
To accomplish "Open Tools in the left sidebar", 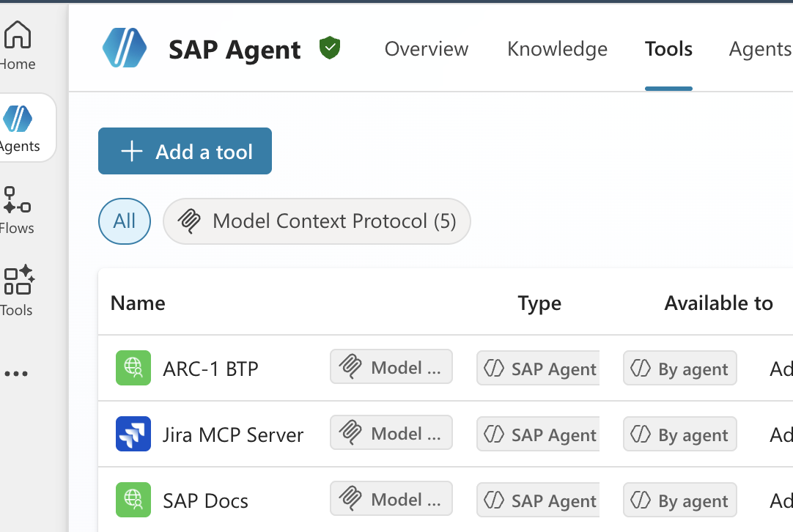I will 18,291.
